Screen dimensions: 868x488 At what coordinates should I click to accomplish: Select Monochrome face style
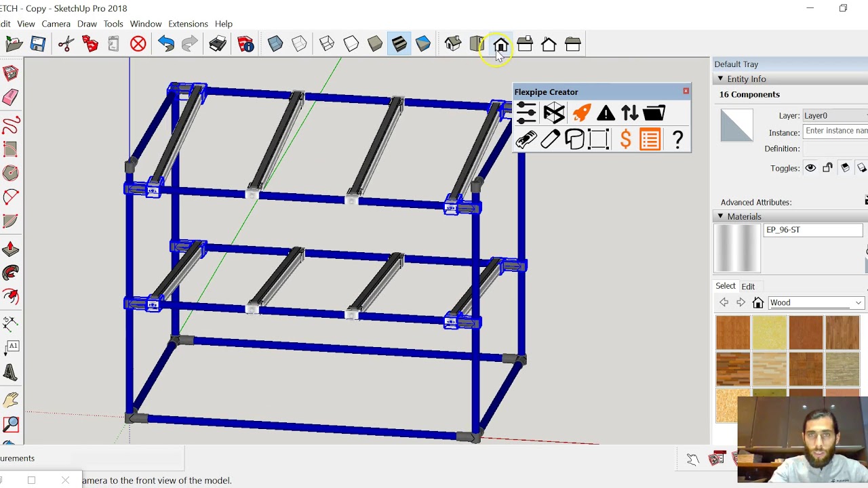click(x=423, y=45)
